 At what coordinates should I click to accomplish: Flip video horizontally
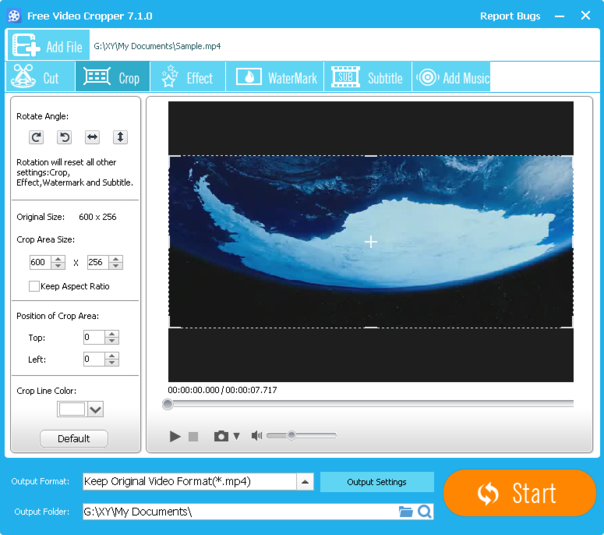[92, 137]
